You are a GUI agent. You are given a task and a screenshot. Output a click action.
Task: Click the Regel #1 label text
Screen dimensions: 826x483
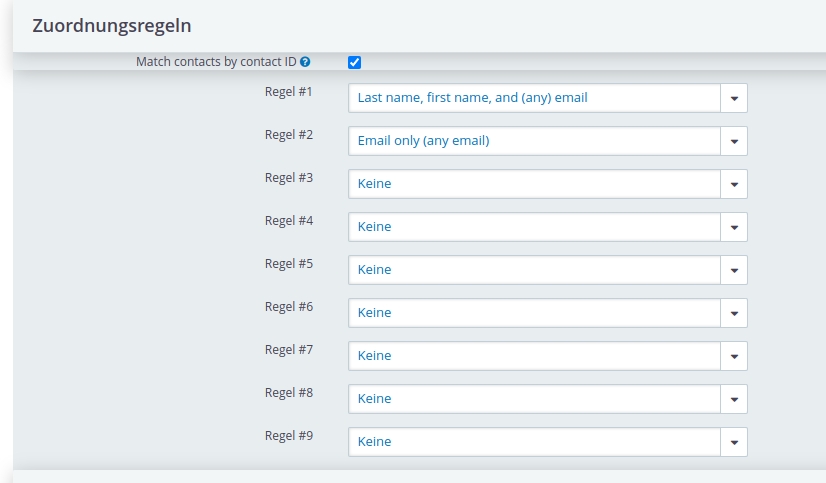pyautogui.click(x=289, y=92)
